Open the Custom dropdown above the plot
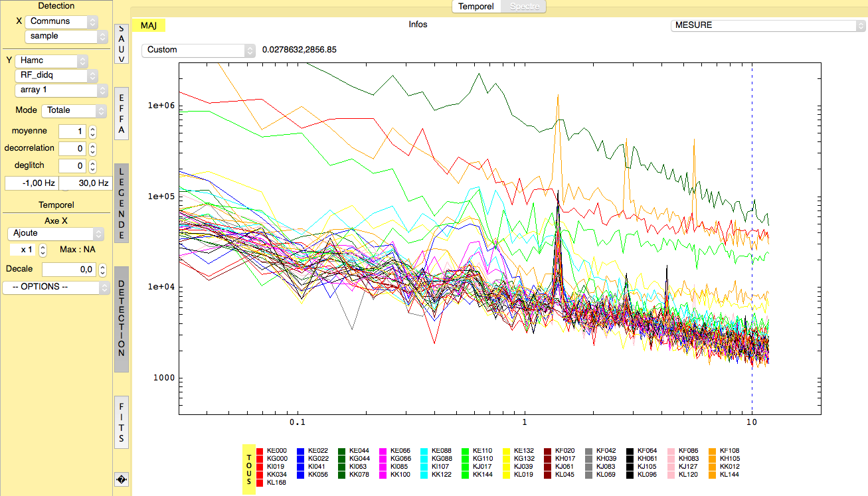The width and height of the screenshot is (868, 496). [x=198, y=50]
